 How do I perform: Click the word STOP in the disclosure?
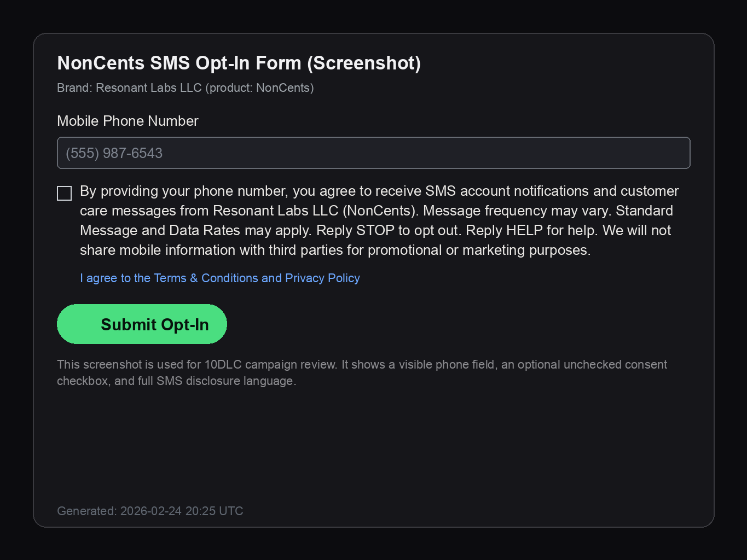tap(375, 231)
